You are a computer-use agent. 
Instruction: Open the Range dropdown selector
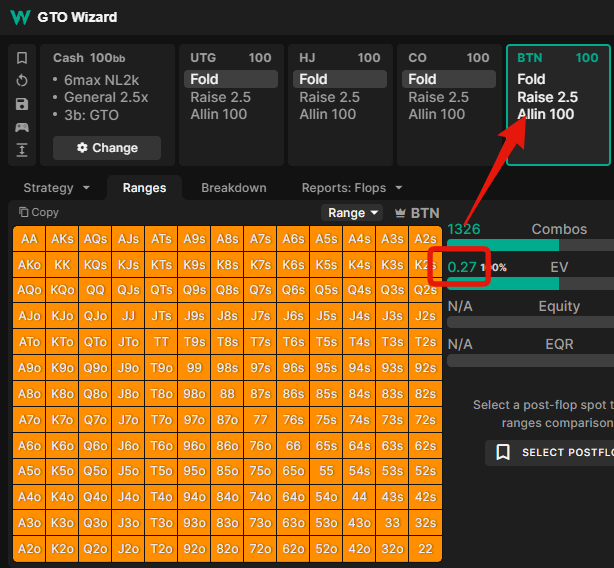coord(352,213)
